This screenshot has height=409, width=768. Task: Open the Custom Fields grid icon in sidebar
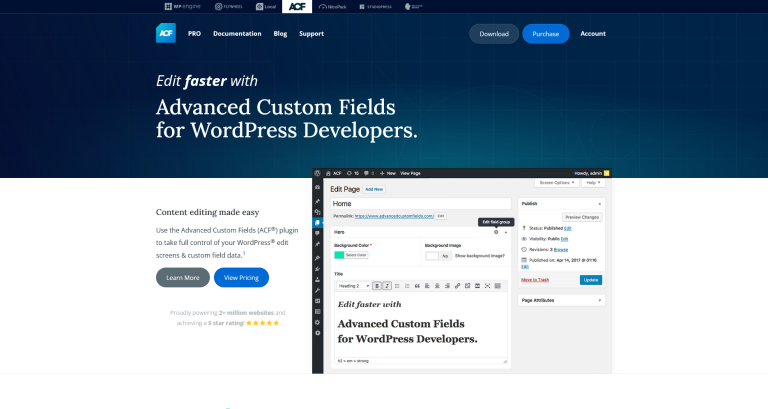tap(317, 312)
